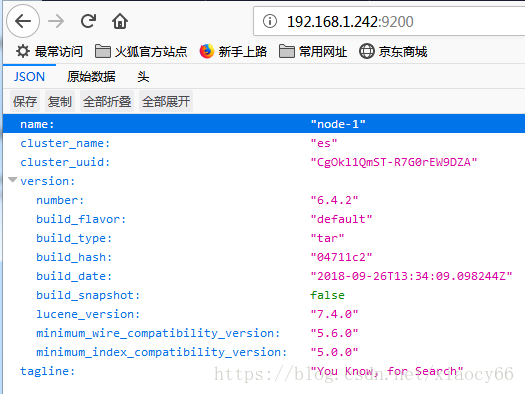
Task: Select the cluster_name key
Action: pos(65,143)
